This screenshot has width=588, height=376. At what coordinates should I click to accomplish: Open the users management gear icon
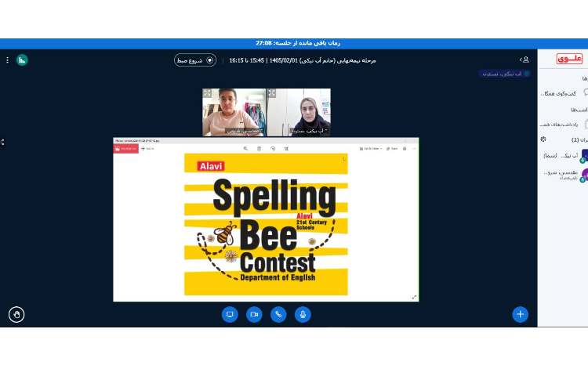click(x=543, y=139)
